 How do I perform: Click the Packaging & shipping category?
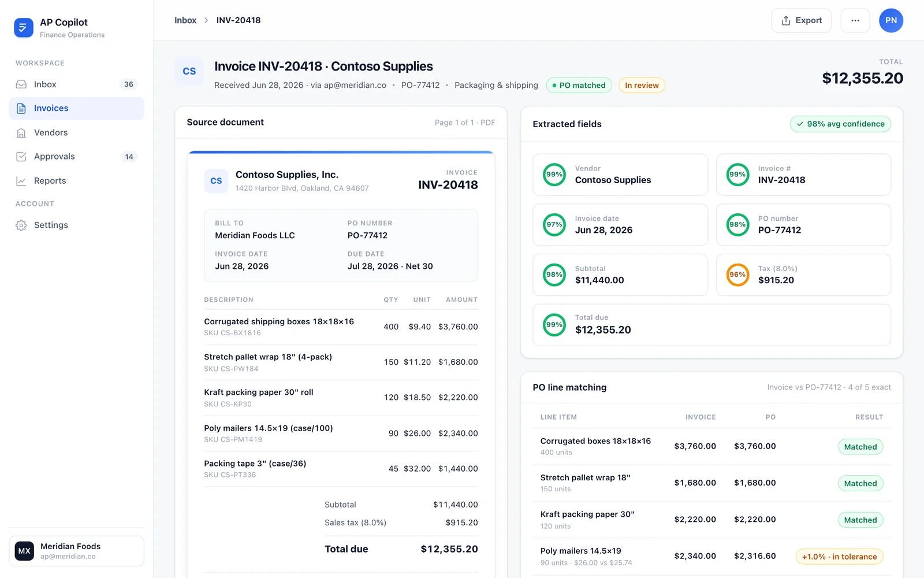click(496, 86)
